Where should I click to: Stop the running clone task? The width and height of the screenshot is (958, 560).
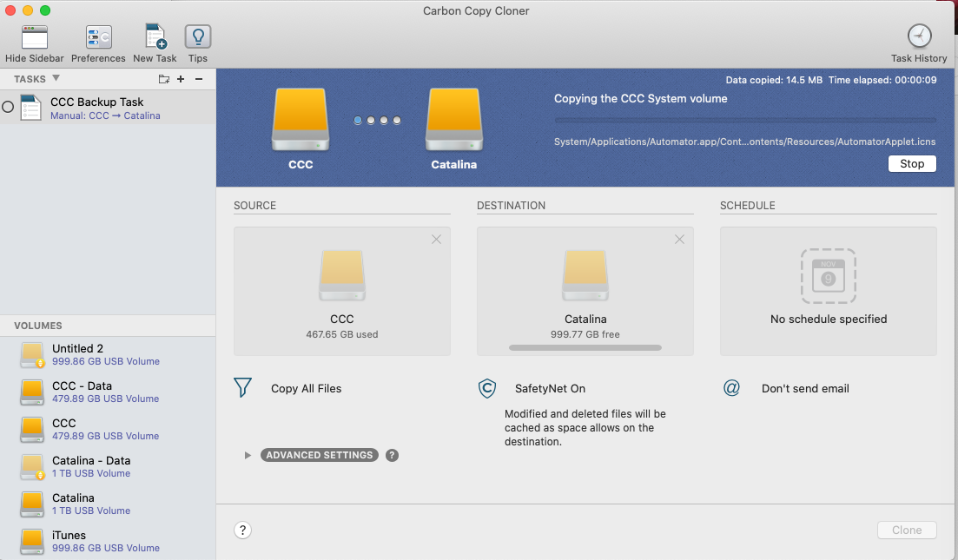coord(912,164)
